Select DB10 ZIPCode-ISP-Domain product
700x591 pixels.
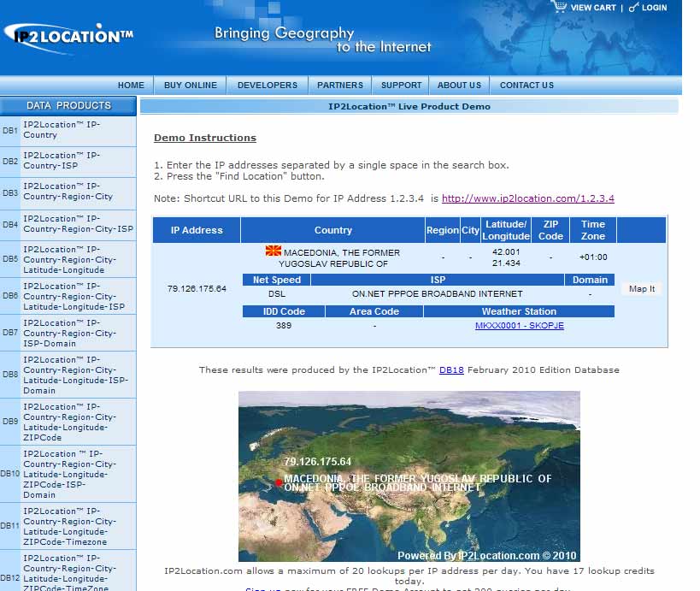coord(68,475)
